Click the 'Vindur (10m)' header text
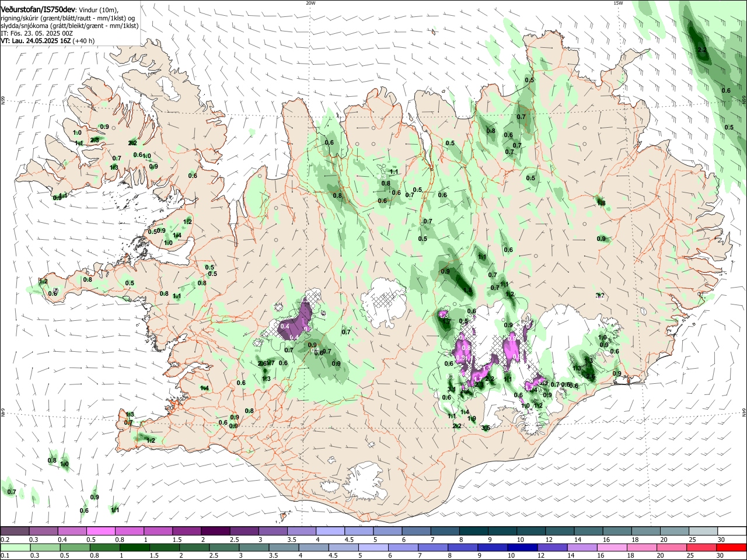This screenshot has height=560, width=747. [98, 9]
